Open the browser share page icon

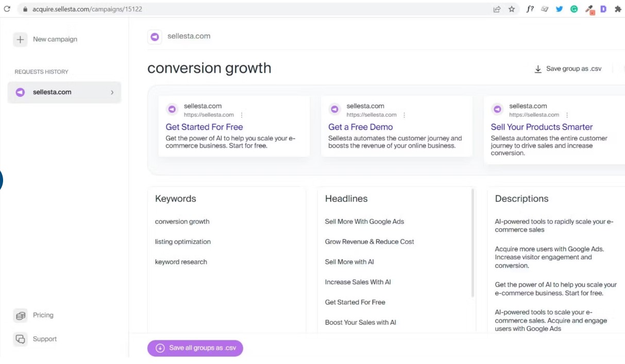(497, 9)
